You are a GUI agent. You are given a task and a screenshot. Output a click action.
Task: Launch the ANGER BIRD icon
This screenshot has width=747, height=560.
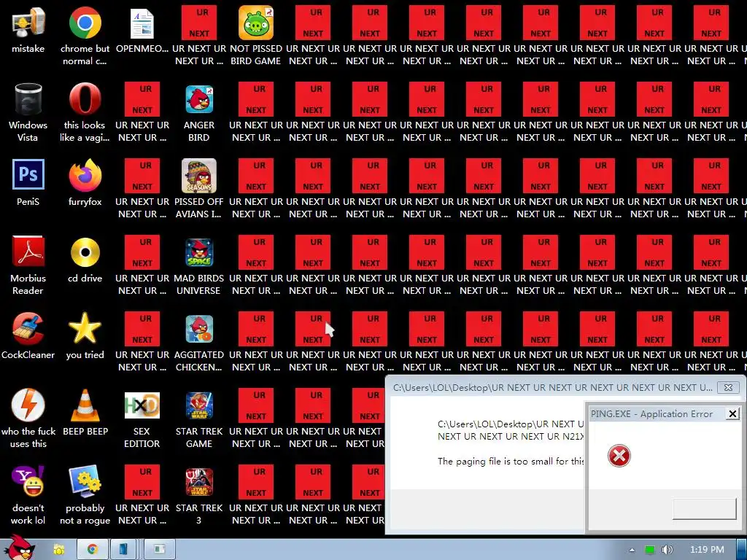(x=199, y=99)
